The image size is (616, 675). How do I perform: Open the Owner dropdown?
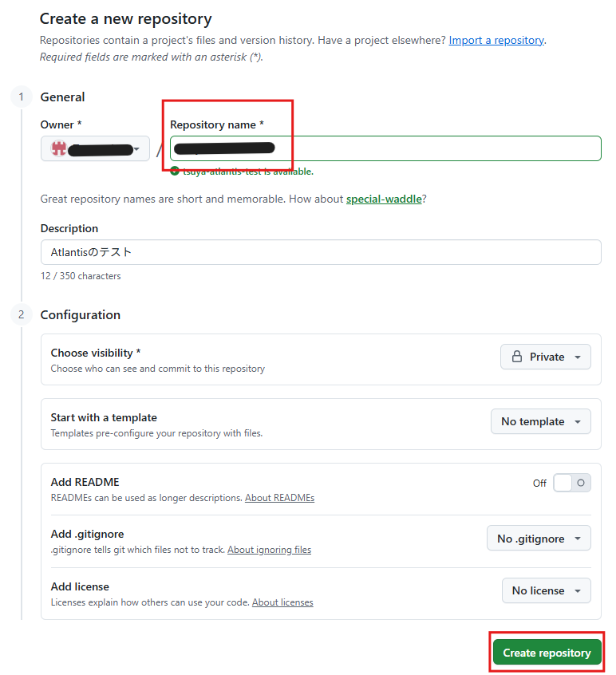[96, 148]
